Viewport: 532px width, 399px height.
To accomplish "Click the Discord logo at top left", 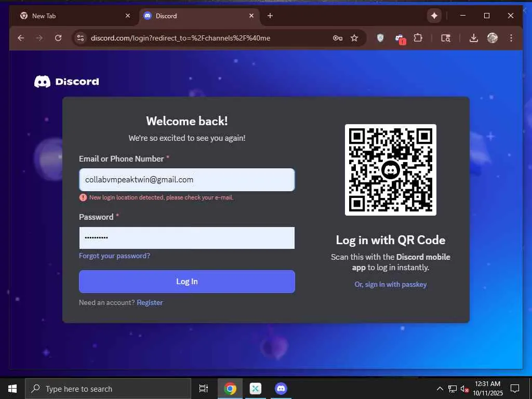I will point(66,82).
